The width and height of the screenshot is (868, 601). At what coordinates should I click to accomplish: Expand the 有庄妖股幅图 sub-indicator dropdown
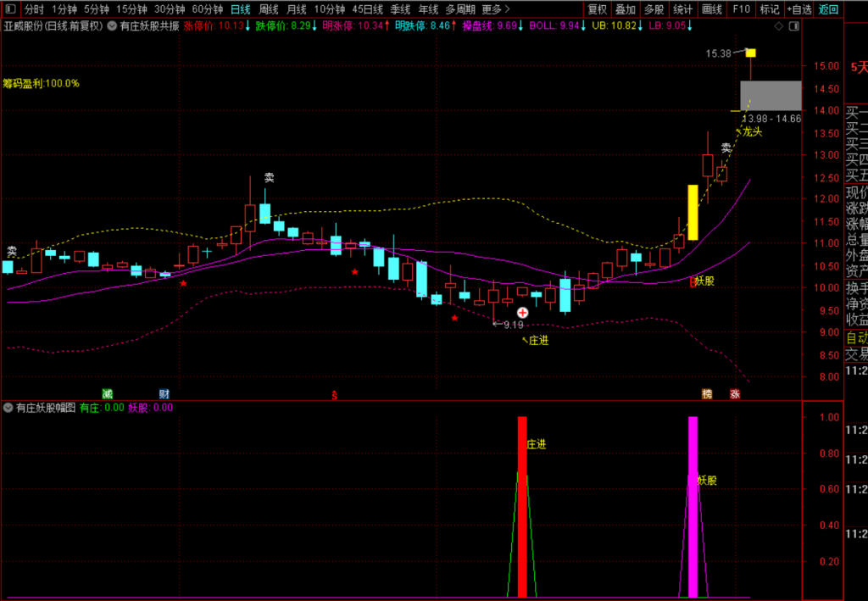click(x=8, y=408)
